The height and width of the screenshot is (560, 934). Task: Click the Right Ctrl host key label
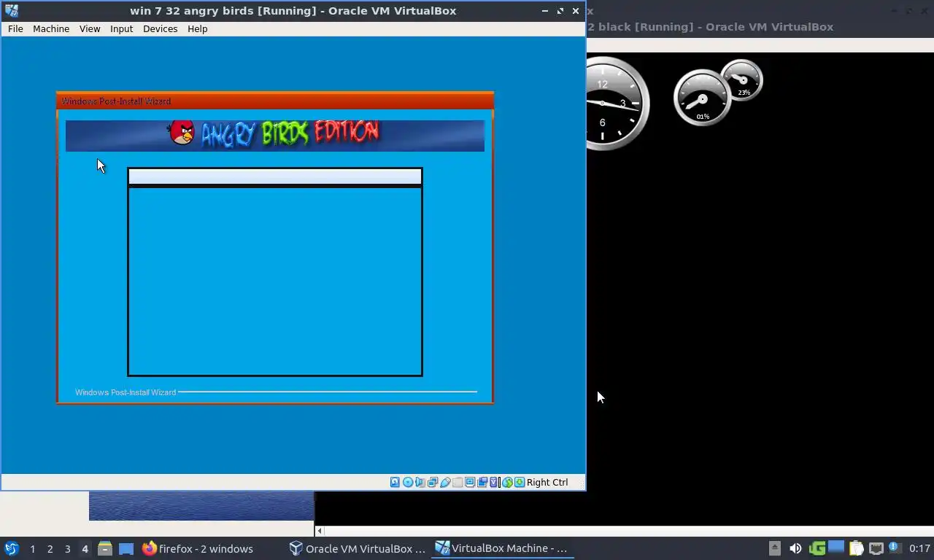pyautogui.click(x=547, y=482)
